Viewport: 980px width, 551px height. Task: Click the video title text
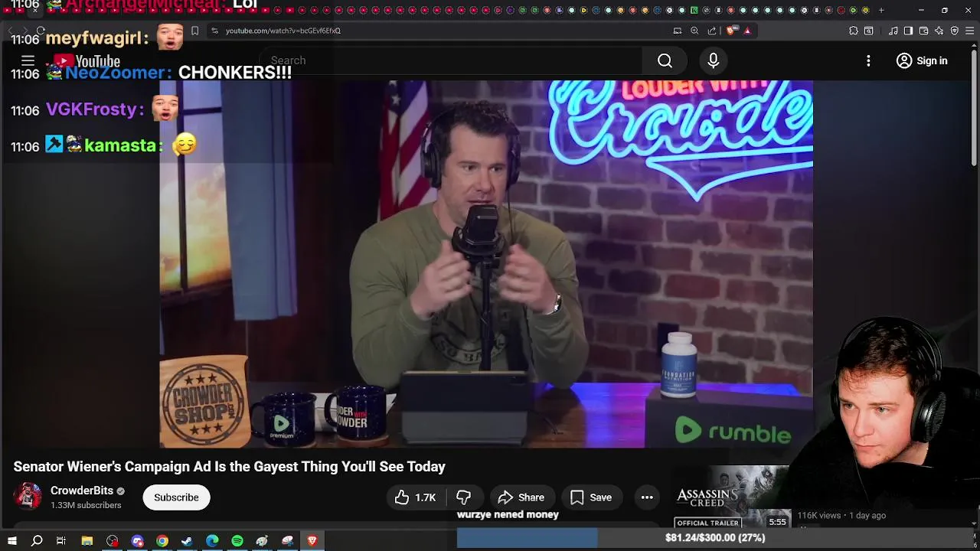pos(229,466)
